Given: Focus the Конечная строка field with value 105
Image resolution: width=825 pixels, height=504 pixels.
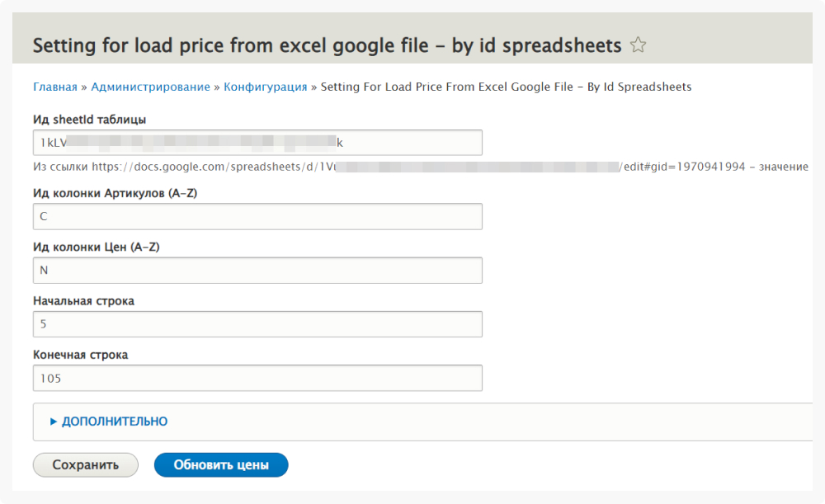Looking at the screenshot, I should pyautogui.click(x=257, y=379).
